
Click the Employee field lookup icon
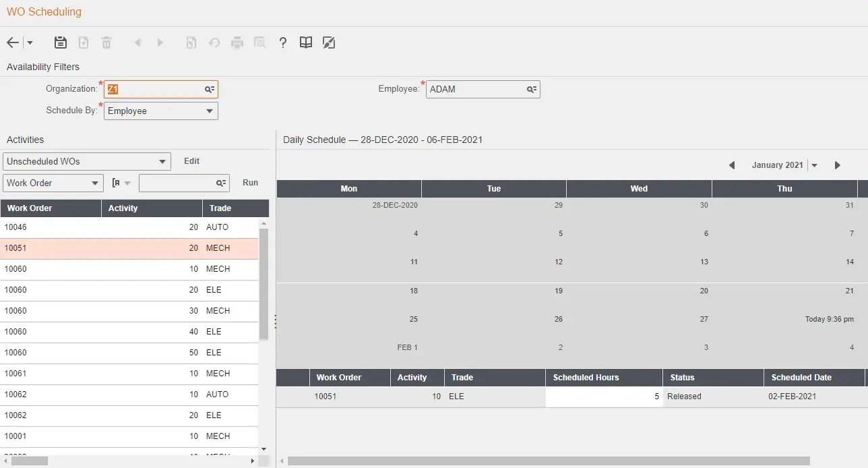coord(532,89)
